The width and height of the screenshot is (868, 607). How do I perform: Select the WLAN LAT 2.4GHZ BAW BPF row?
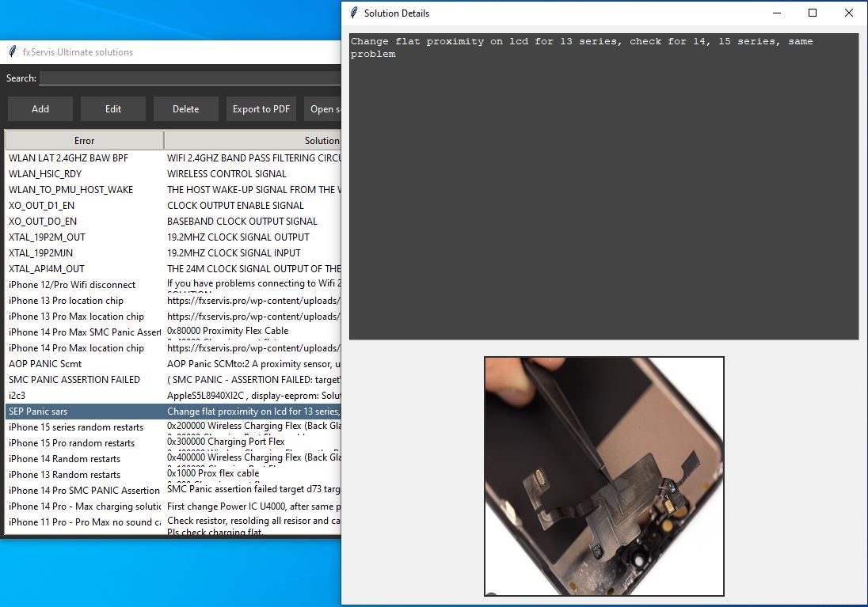tap(173, 158)
